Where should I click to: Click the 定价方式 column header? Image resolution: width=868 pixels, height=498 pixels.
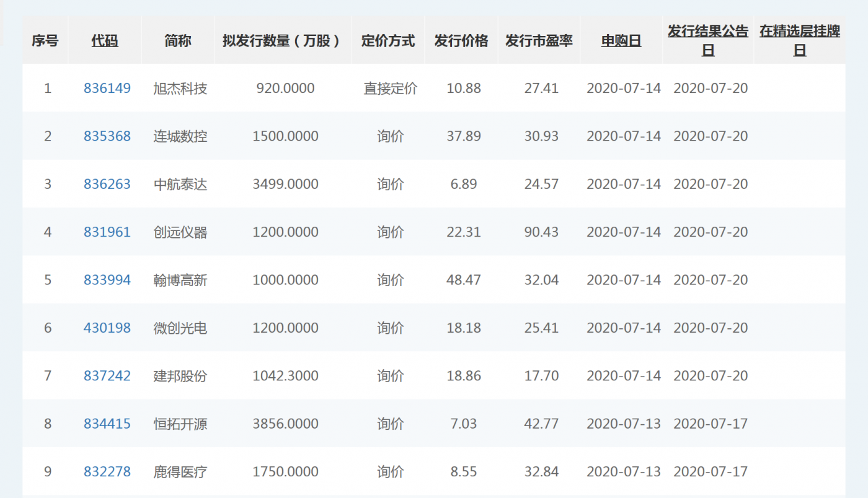coord(388,41)
